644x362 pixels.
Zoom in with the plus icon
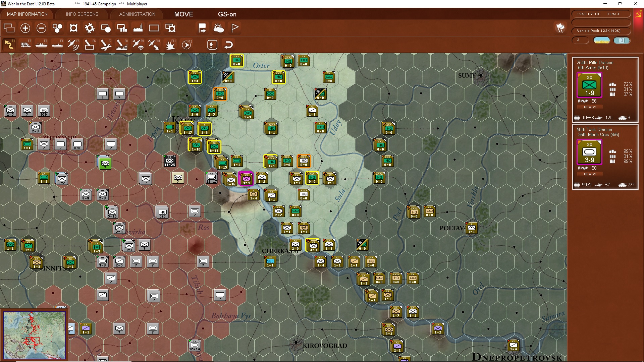(x=25, y=28)
